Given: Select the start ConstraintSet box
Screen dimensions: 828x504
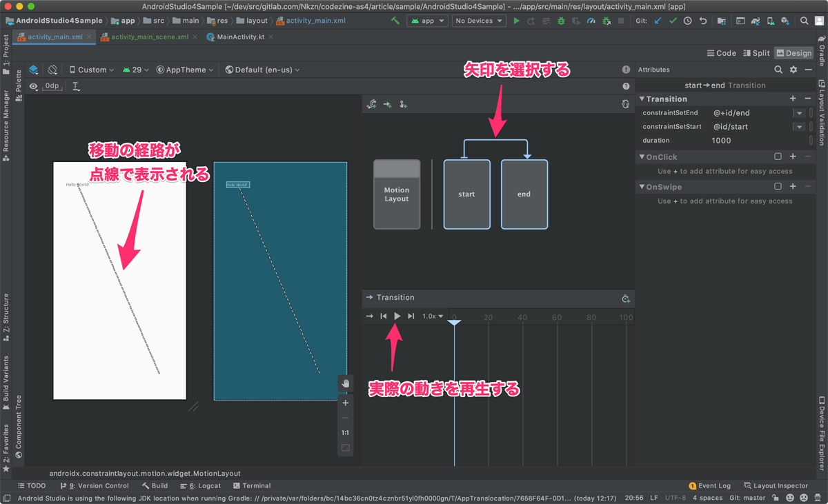Looking at the screenshot, I should 466,194.
